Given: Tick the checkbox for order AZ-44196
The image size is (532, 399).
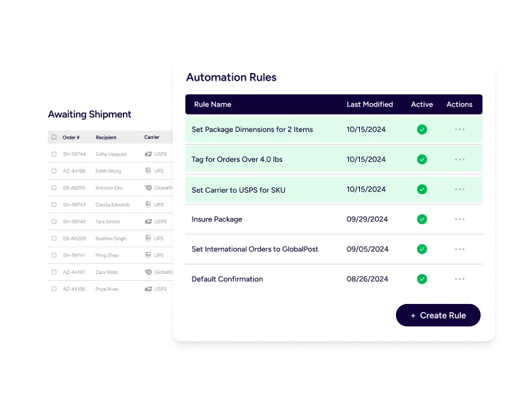Looking at the screenshot, I should [x=54, y=289].
